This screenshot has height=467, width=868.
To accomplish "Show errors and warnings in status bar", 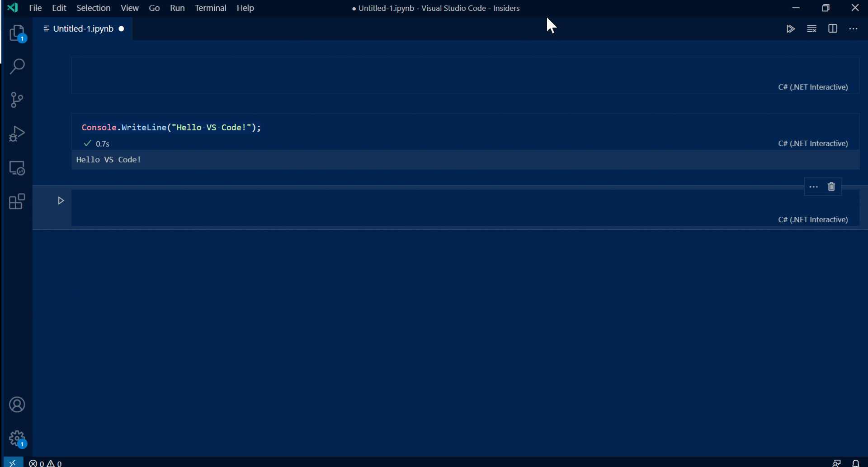I will [45, 463].
